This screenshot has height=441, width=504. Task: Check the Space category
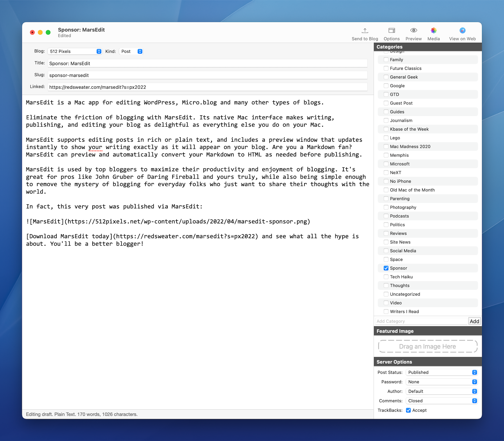386,259
